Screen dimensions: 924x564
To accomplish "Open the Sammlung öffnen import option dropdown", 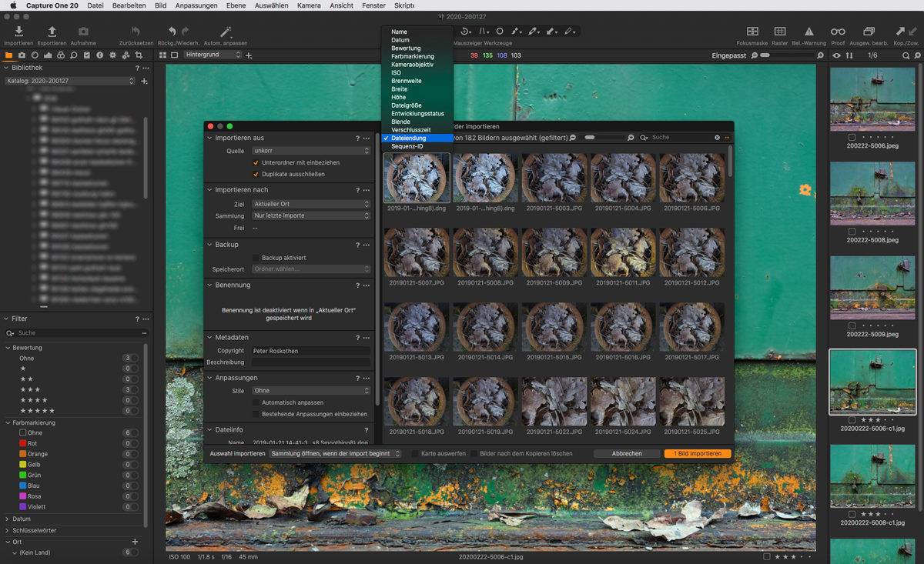I will tap(335, 454).
